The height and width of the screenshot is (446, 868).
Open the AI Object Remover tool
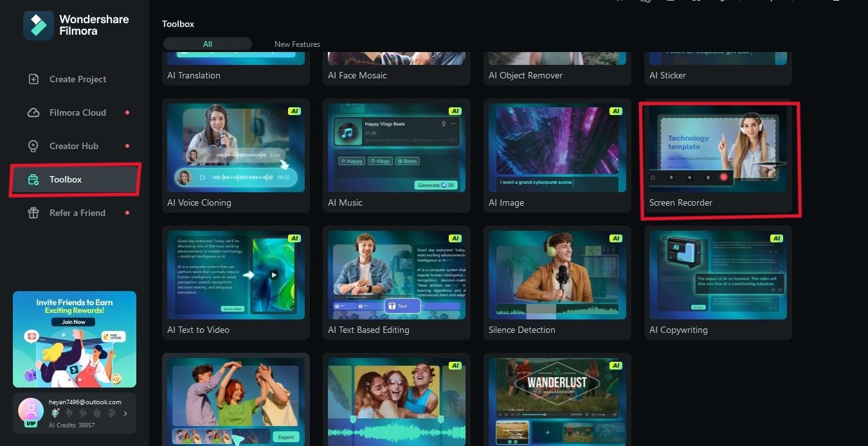(557, 69)
